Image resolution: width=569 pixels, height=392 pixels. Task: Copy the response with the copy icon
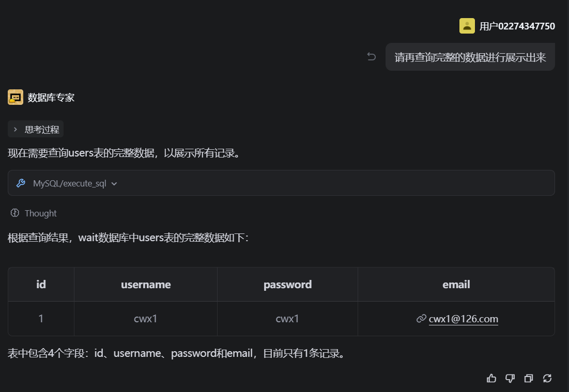coord(528,379)
